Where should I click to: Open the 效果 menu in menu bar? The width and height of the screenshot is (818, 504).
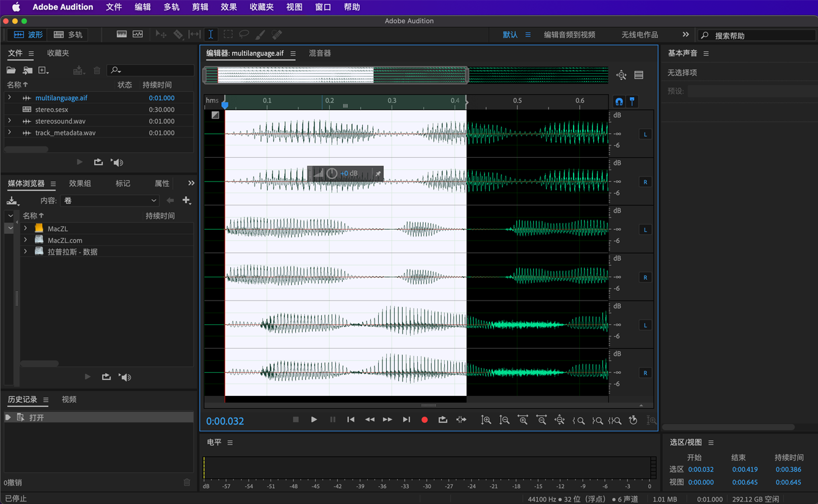click(228, 7)
